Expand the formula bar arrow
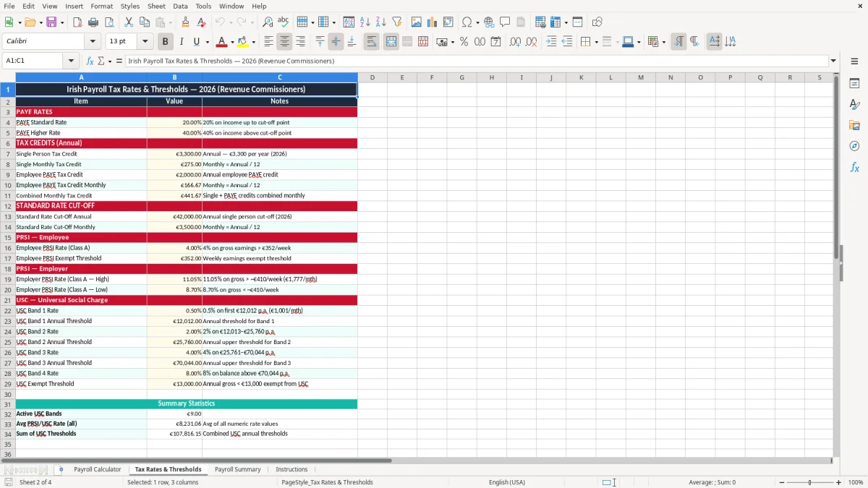The image size is (868, 488). coord(833,61)
